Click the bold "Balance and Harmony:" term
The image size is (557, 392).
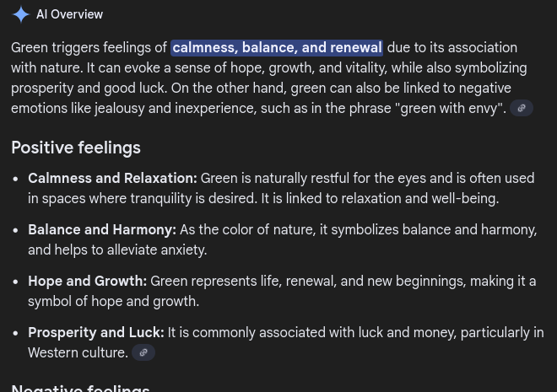click(102, 230)
